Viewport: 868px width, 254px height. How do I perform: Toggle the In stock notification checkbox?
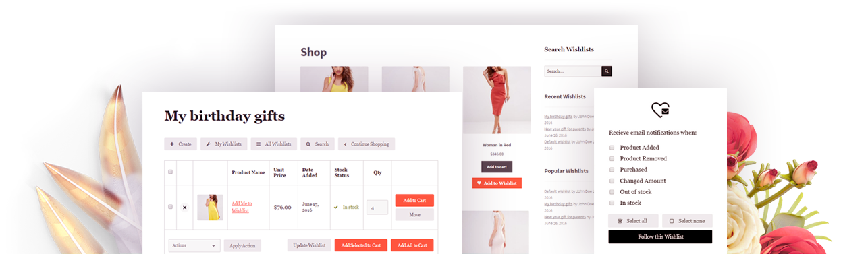click(612, 203)
